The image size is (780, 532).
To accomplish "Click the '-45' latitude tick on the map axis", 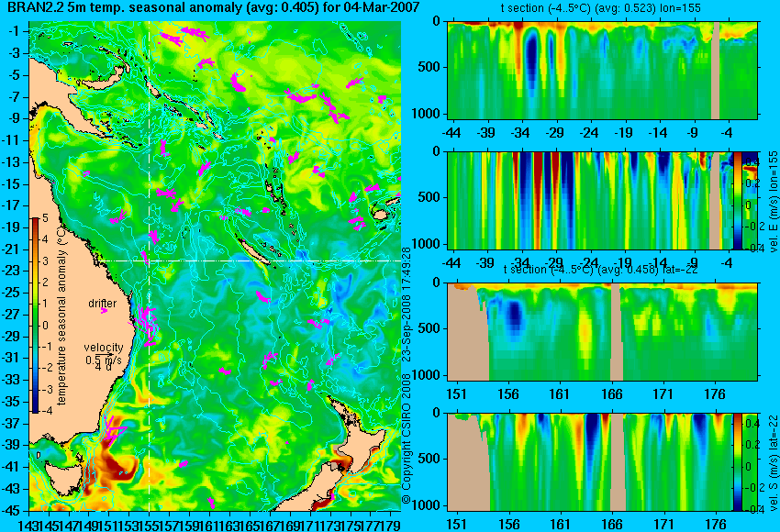I will coord(11,510).
